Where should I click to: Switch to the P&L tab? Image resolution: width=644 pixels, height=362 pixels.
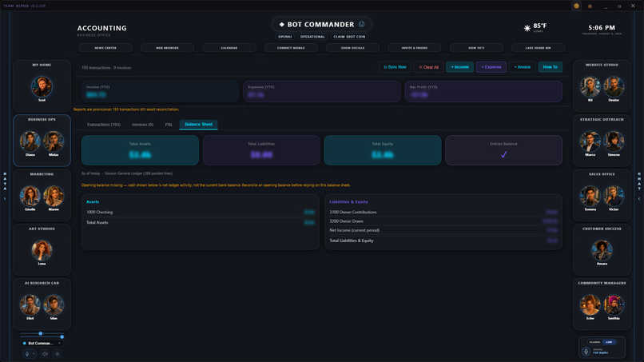169,125
